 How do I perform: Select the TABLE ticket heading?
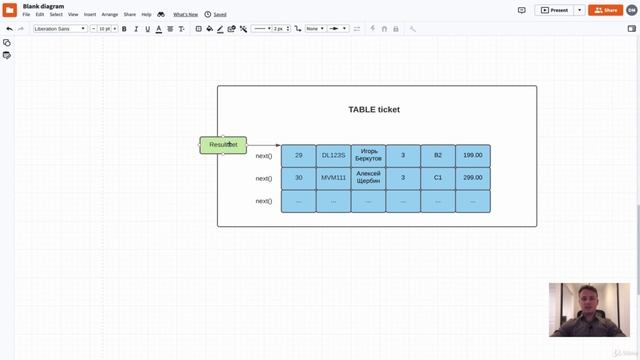374,109
